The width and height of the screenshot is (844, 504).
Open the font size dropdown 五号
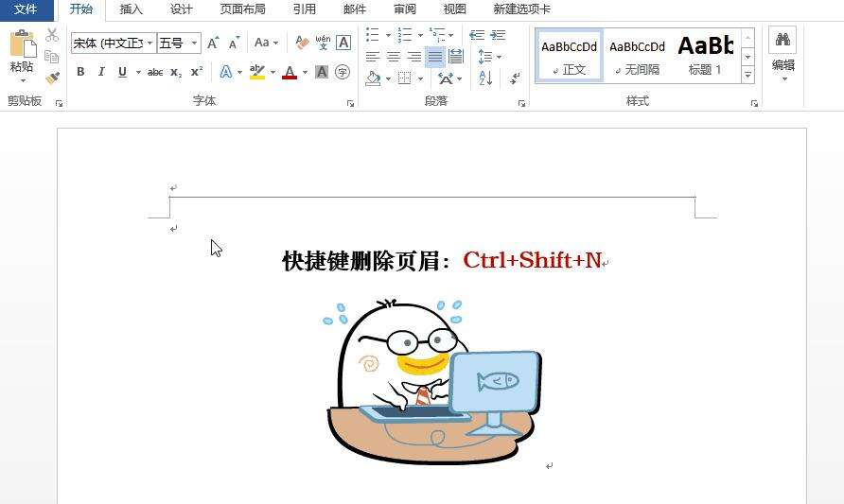click(x=195, y=43)
